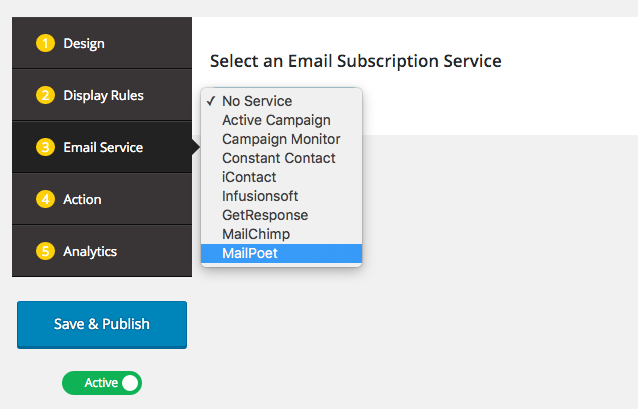Pick Campaign Monitor as email service
638x409 pixels.
click(x=281, y=139)
